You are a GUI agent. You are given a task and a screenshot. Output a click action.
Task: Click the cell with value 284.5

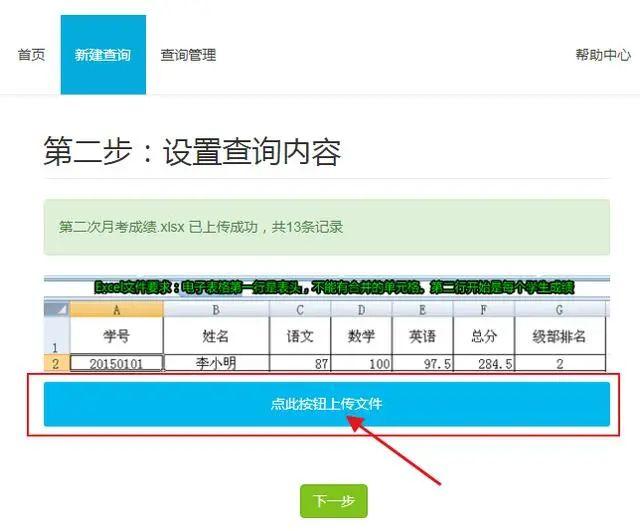[484, 363]
